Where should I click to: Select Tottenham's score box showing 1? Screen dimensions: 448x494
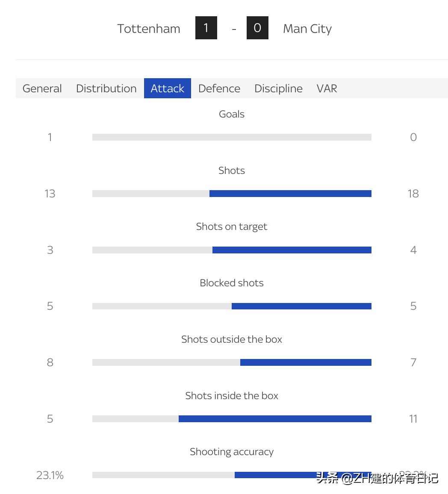click(x=206, y=27)
